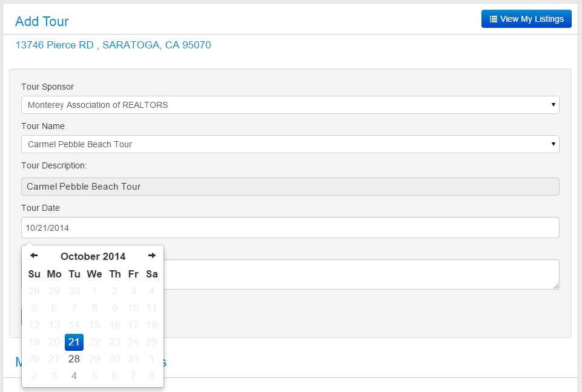Click the list icon in View My Listings
This screenshot has height=392, width=582.
coord(494,19)
